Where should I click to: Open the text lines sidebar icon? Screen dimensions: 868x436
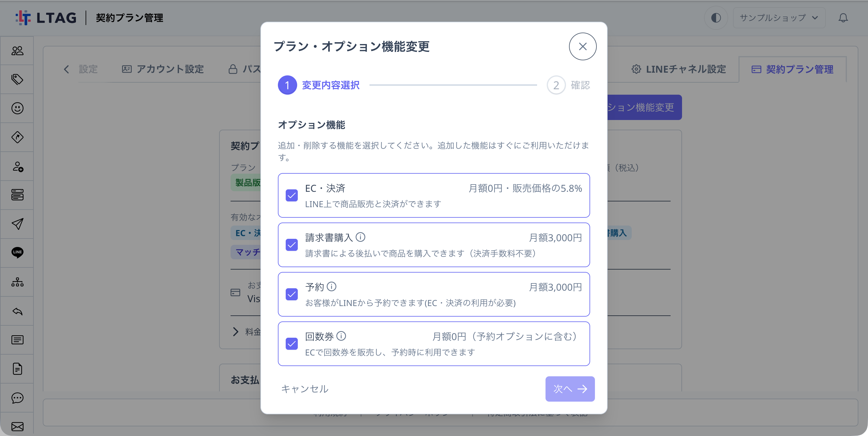coord(17,340)
